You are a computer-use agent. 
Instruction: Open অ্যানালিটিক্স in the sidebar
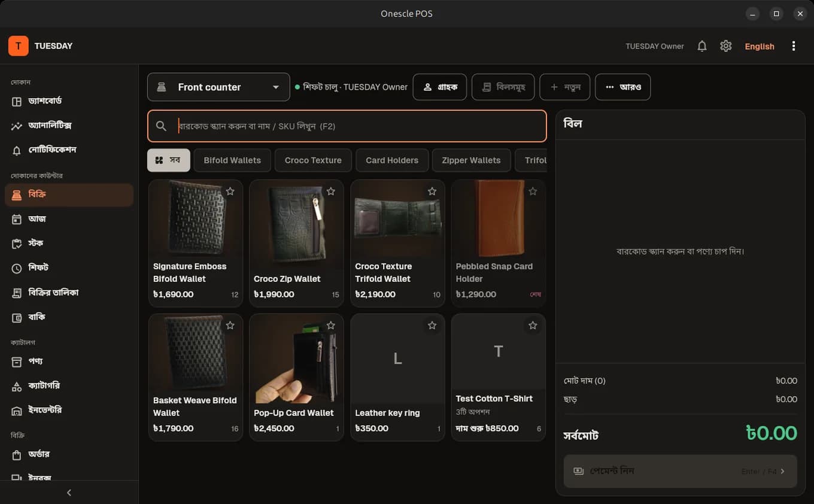(x=69, y=126)
